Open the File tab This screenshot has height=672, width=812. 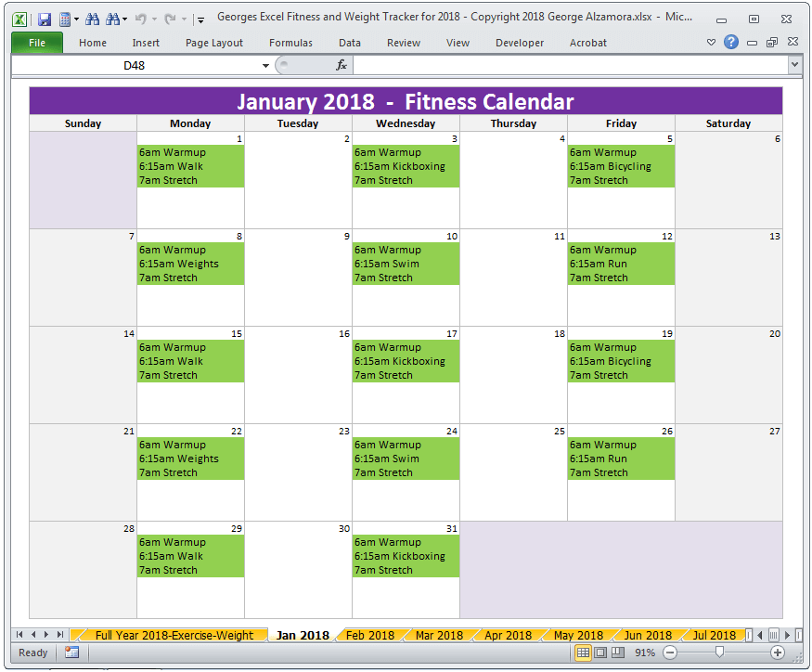pos(37,43)
